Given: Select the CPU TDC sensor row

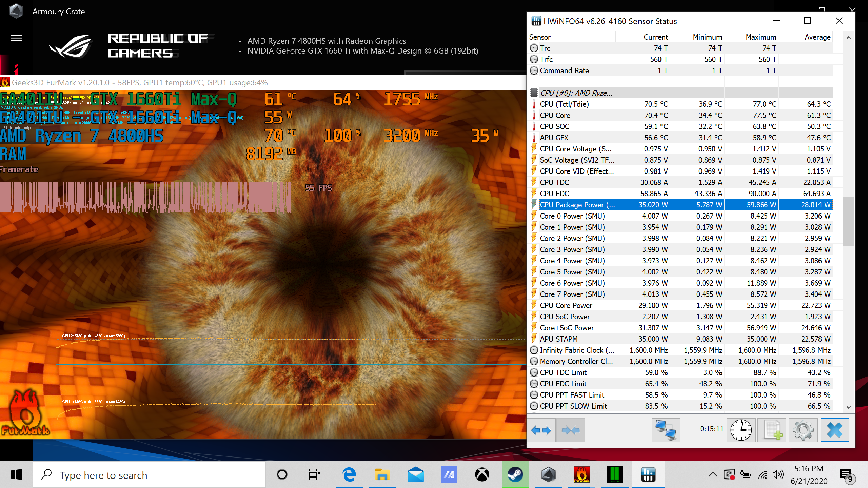Looking at the screenshot, I should click(680, 182).
